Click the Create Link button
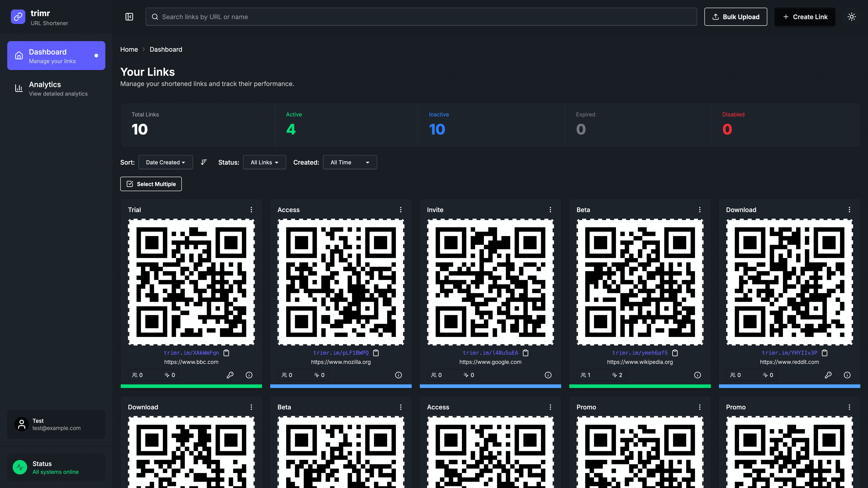This screenshot has height=488, width=868. [x=805, y=17]
